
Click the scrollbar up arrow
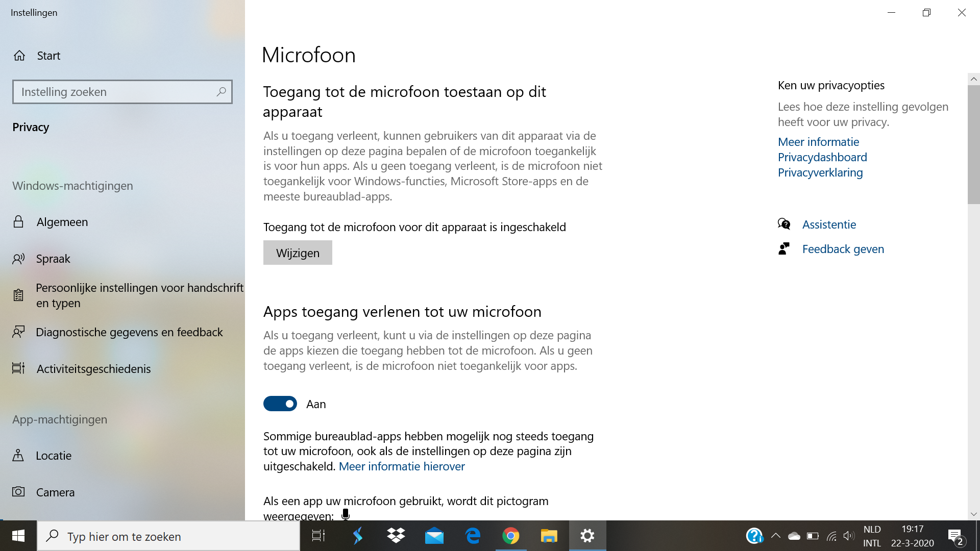973,79
